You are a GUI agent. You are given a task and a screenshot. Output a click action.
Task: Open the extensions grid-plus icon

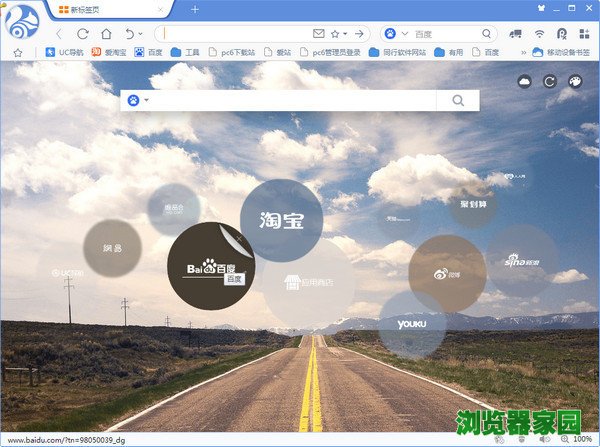click(584, 34)
